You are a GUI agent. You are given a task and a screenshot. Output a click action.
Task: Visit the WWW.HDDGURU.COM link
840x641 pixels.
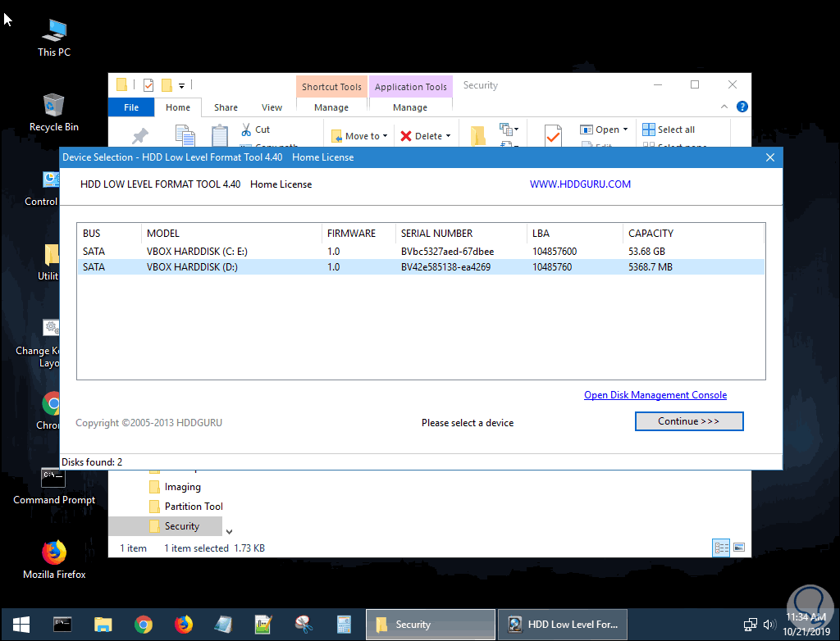click(x=580, y=184)
